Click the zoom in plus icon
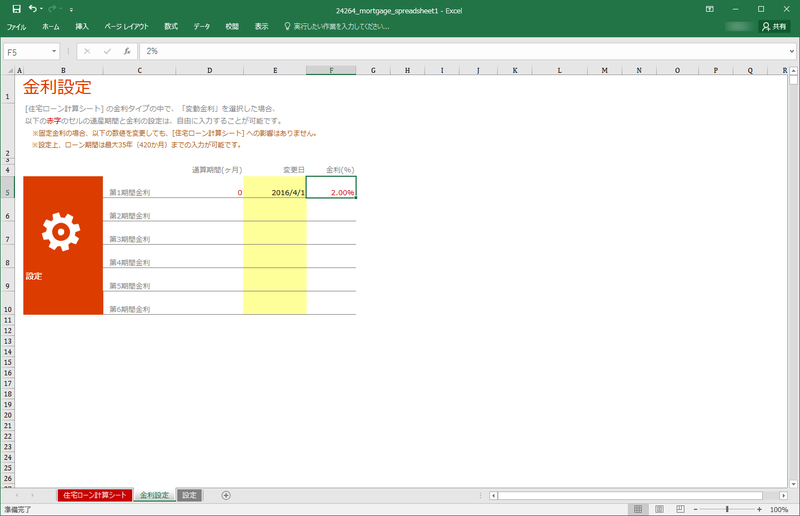This screenshot has width=800, height=516. (x=758, y=509)
